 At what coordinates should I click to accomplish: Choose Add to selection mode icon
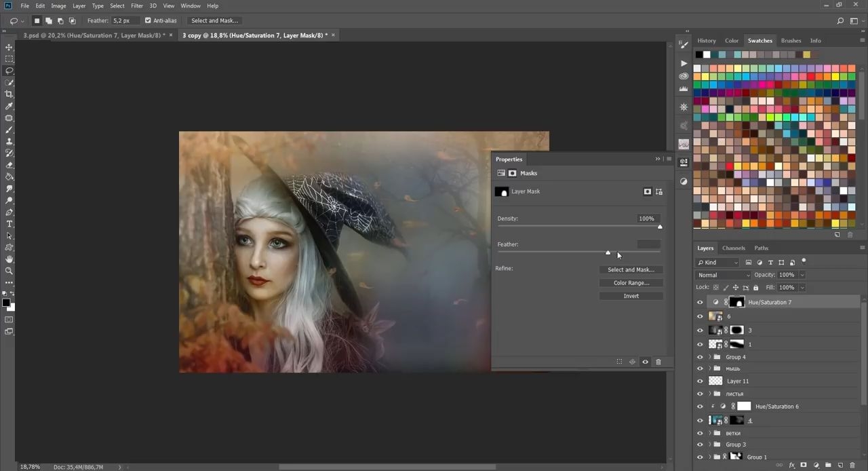pyautogui.click(x=49, y=20)
